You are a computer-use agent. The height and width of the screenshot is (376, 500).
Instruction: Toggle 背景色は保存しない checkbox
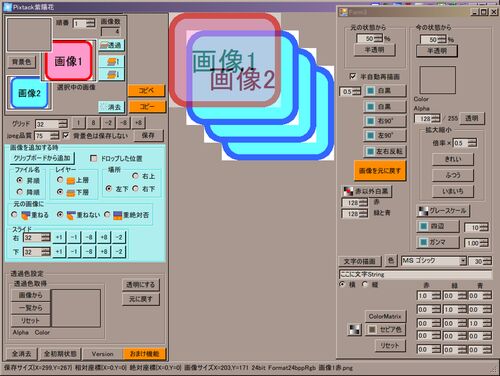[66, 135]
